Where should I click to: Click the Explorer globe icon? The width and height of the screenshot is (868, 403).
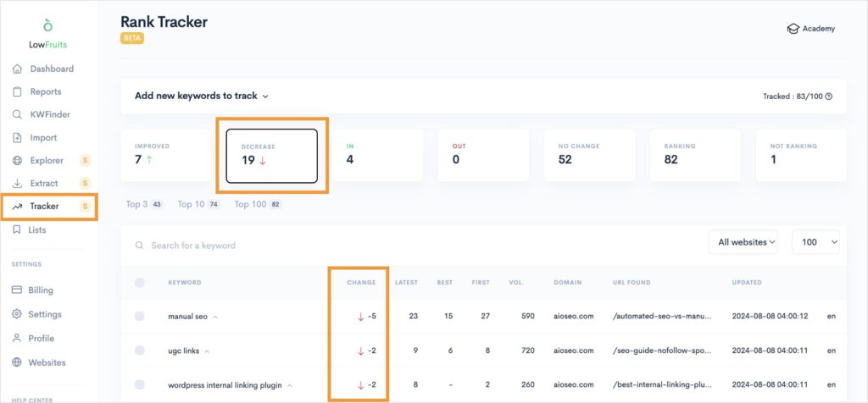click(x=17, y=161)
